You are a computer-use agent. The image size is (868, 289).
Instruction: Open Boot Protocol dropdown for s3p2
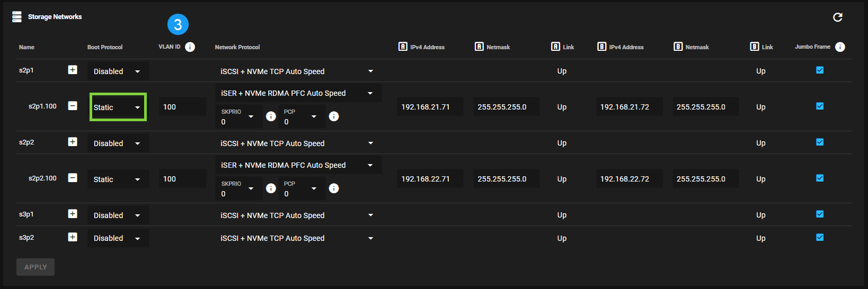118,238
